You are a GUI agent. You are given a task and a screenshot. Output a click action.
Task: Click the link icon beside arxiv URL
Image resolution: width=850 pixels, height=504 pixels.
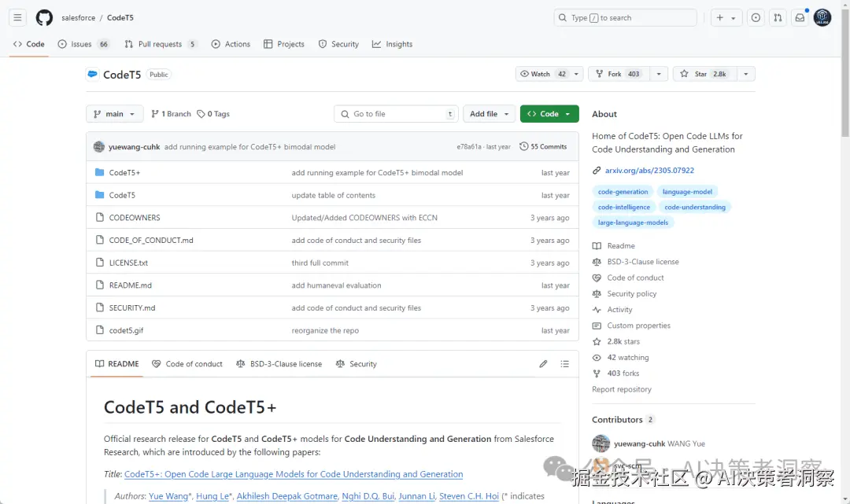[x=597, y=170]
